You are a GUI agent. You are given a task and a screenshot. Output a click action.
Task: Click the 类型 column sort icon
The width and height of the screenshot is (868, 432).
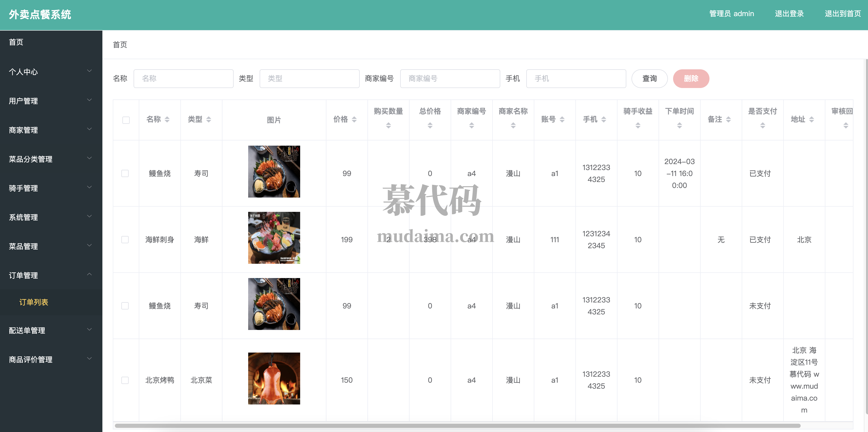click(209, 119)
